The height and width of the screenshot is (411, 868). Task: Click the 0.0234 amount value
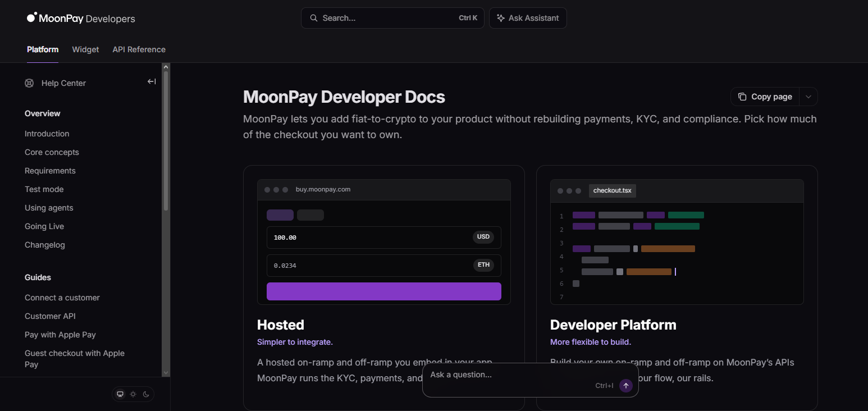coord(285,266)
